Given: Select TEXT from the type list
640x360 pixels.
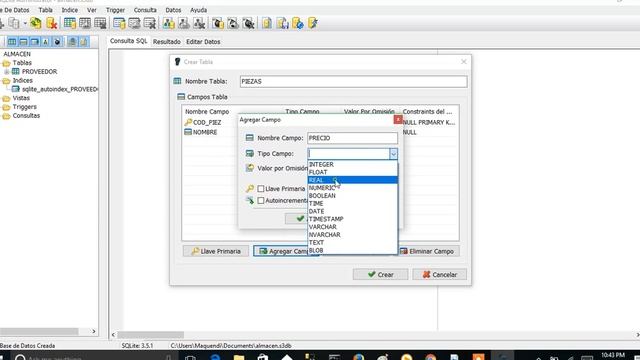Looking at the screenshot, I should pyautogui.click(x=352, y=242).
